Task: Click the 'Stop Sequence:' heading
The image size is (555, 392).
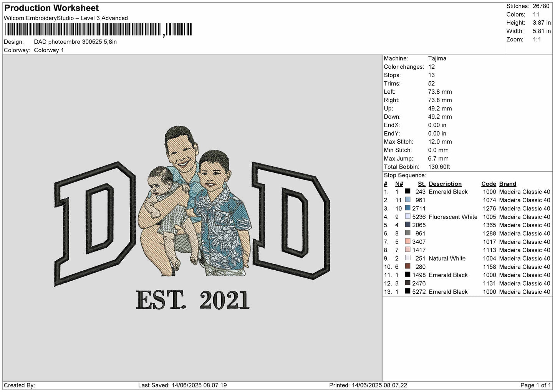Action: click(405, 175)
